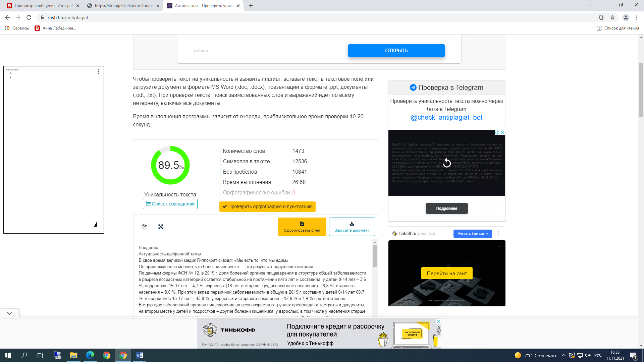Click Сформировать отчет button

pos(302,227)
